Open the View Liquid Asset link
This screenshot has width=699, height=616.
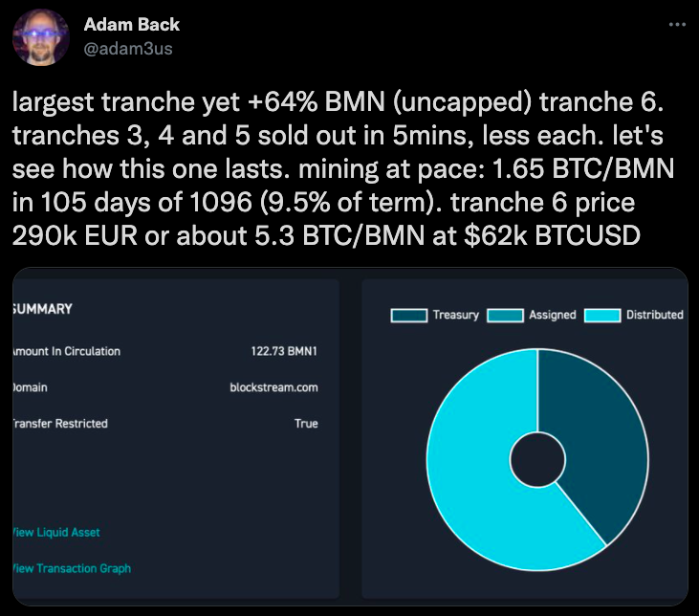(55, 532)
